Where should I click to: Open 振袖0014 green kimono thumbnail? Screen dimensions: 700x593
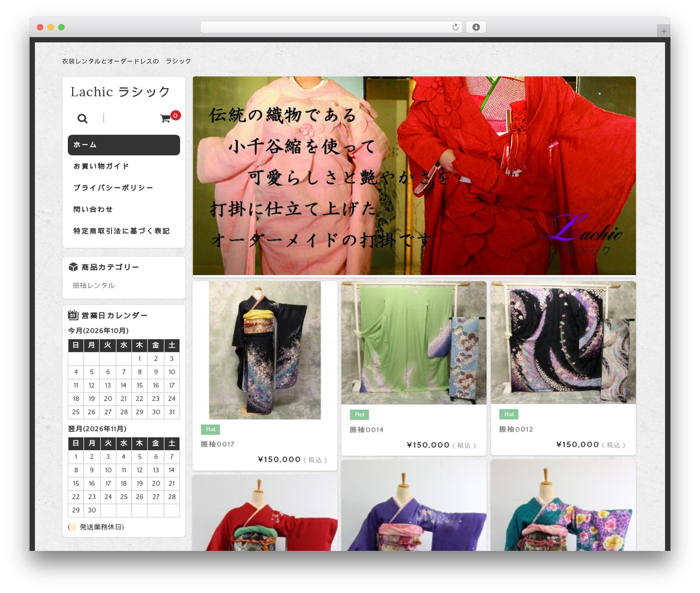coord(413,343)
